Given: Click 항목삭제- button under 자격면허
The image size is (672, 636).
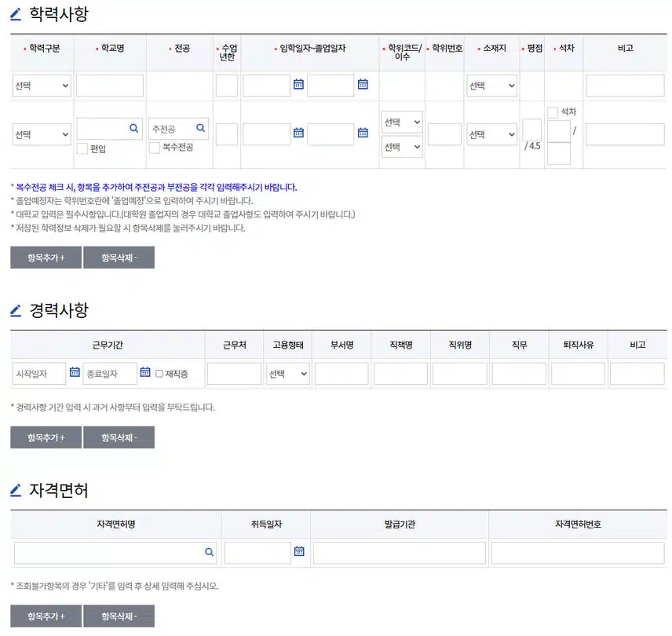Looking at the screenshot, I should 119,616.
